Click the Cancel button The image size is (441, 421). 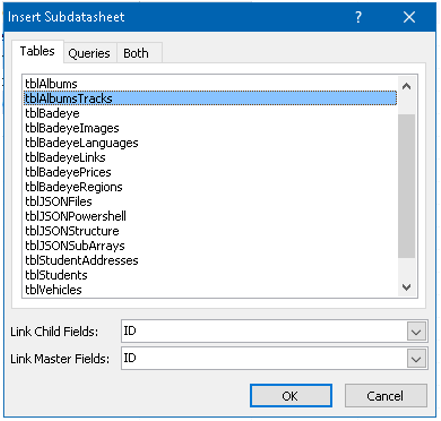coord(386,396)
